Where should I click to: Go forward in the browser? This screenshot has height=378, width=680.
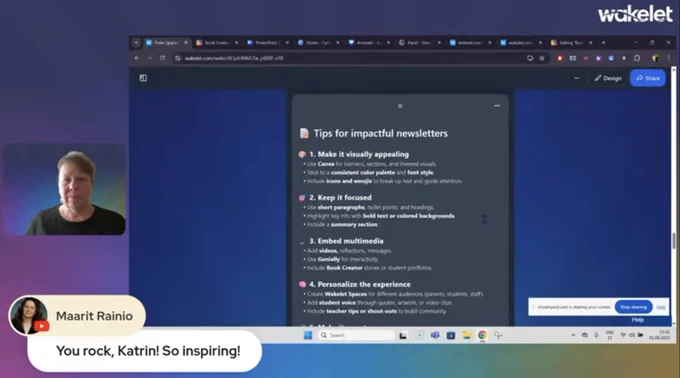150,58
